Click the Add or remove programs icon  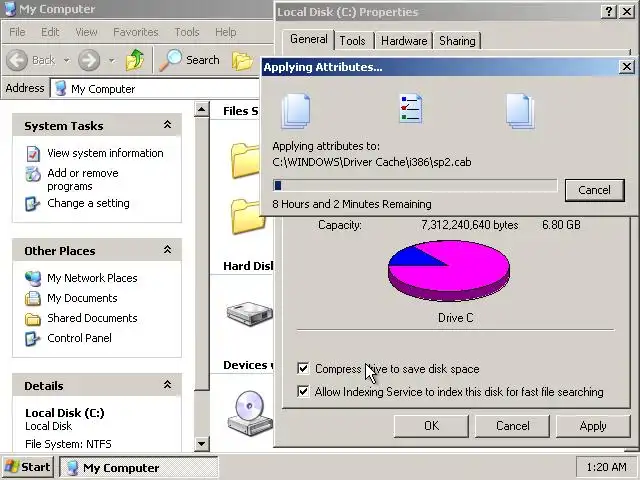click(33, 174)
